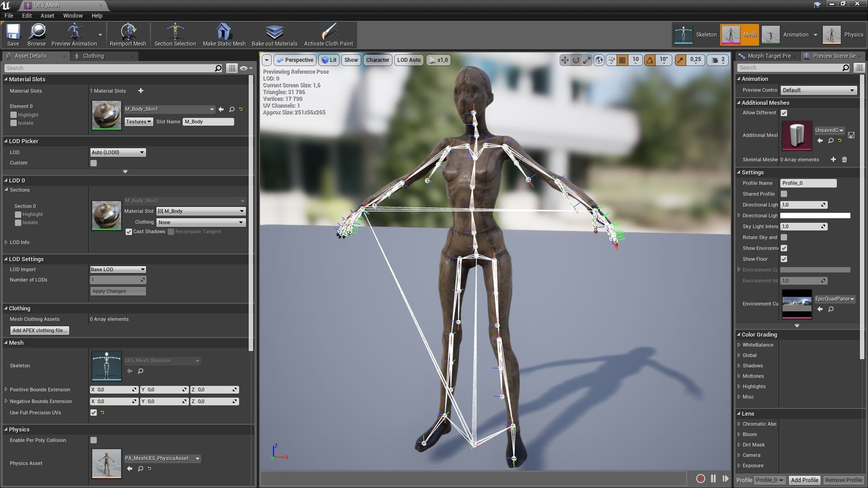Viewport: 868px width, 488px height.
Task: Select the rotate gizmo in the viewport toolbar
Action: (576, 60)
